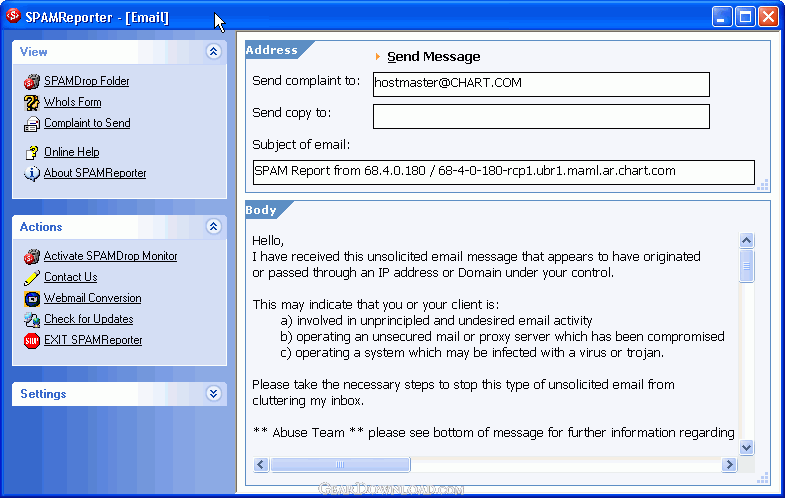785x498 pixels.
Task: Click the Webmail Conversion icon
Action: (31, 298)
